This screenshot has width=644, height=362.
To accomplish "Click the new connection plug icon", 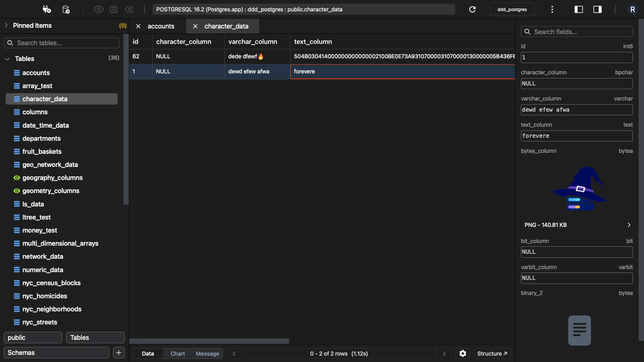I will pyautogui.click(x=47, y=9).
